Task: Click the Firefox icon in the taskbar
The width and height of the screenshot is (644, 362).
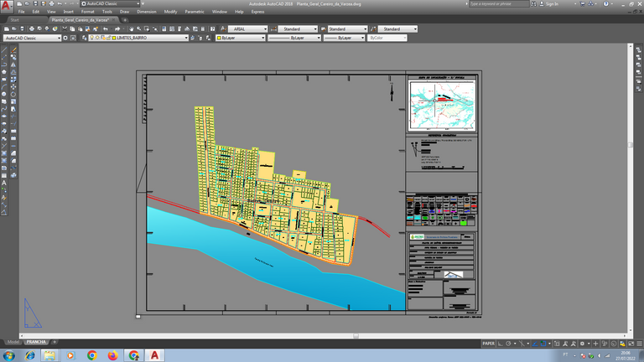Action: coord(112,355)
